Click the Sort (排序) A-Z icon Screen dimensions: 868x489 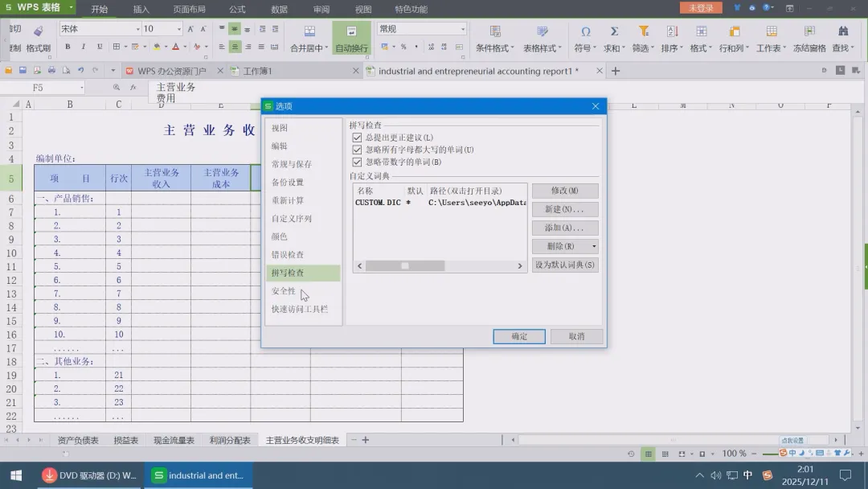pyautogui.click(x=672, y=31)
